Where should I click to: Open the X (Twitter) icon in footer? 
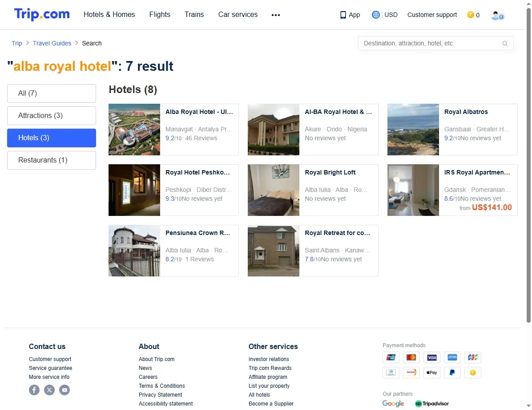[x=49, y=390]
